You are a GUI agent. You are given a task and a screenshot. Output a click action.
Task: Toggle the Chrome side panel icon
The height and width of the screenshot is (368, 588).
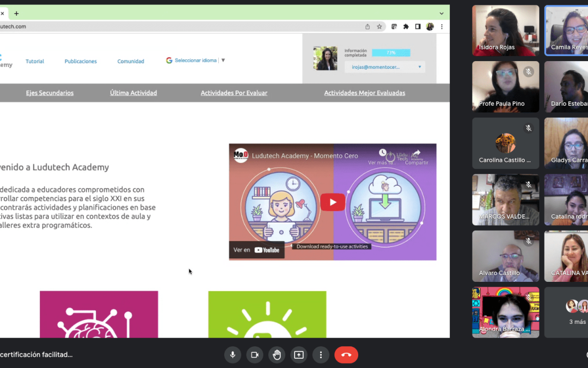[418, 27]
